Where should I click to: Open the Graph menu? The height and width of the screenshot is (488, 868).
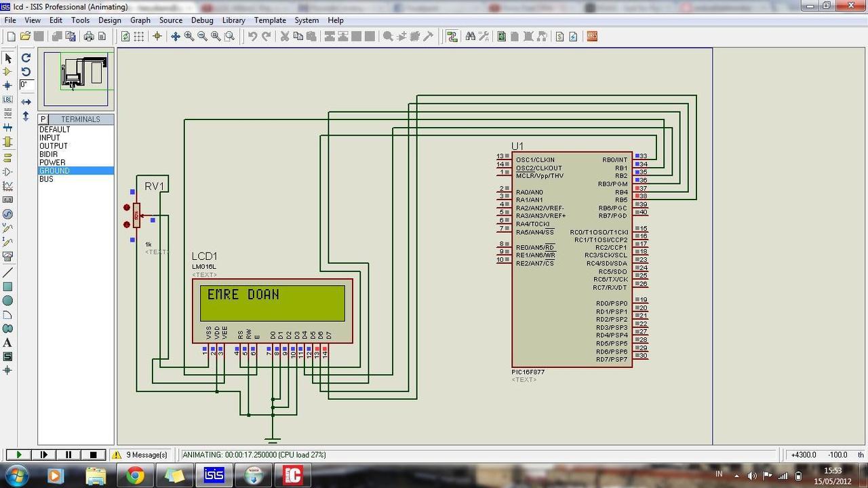pos(140,20)
